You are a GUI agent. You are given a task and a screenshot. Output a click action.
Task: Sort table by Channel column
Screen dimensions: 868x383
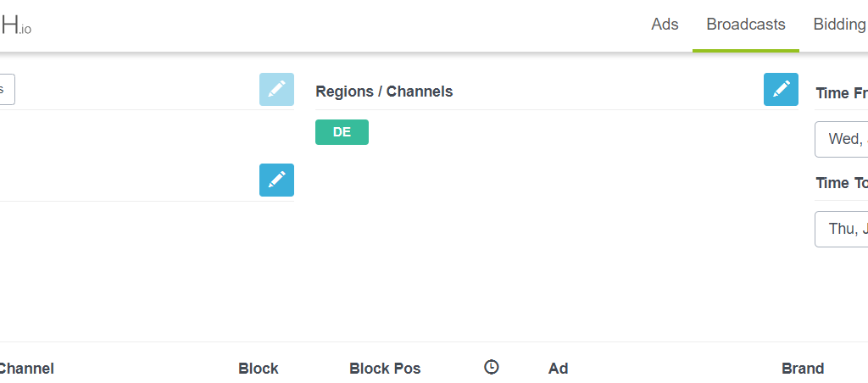coord(26,369)
